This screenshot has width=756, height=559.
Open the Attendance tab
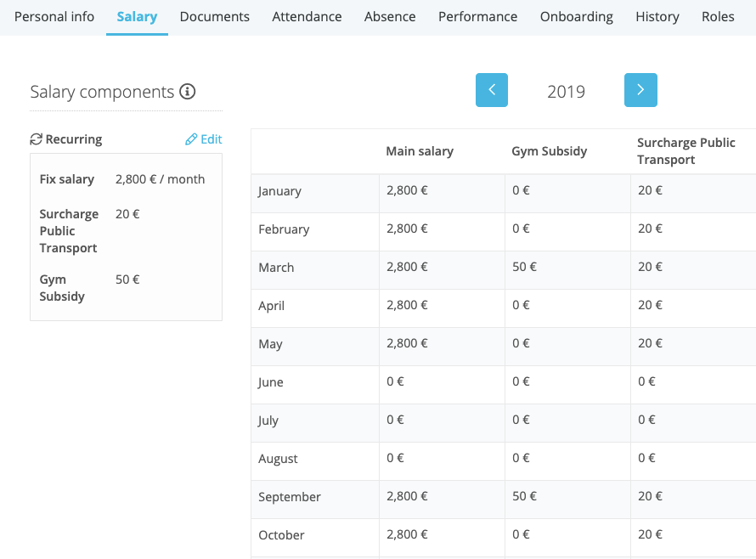coord(307,16)
